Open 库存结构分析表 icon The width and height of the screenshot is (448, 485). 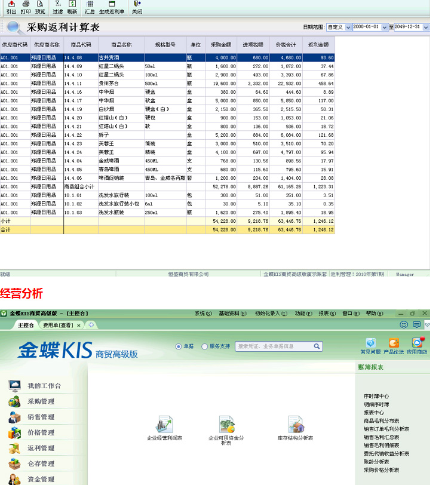click(295, 425)
